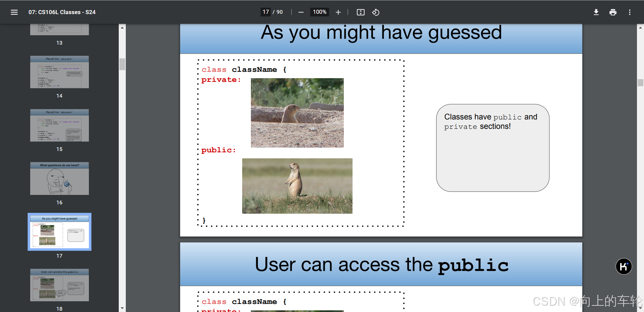The height and width of the screenshot is (312, 644).
Task: Rotate the document counterclockwise
Action: point(376,12)
